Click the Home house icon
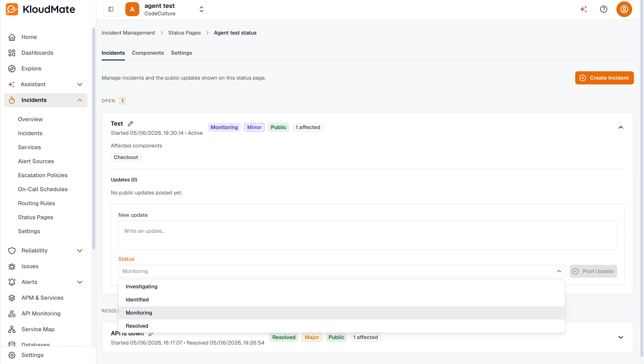Image resolution: width=644 pixels, height=364 pixels. 12,37
